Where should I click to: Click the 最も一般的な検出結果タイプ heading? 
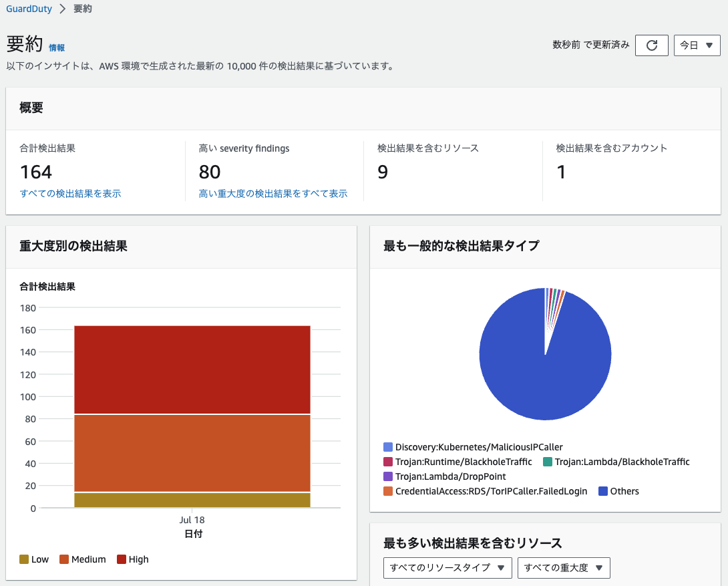click(462, 246)
